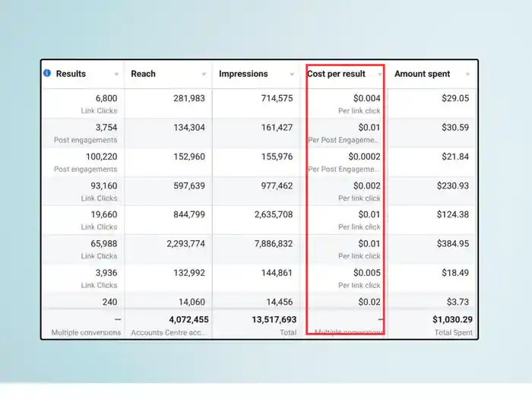Sort by the Amount spent header

click(x=422, y=74)
